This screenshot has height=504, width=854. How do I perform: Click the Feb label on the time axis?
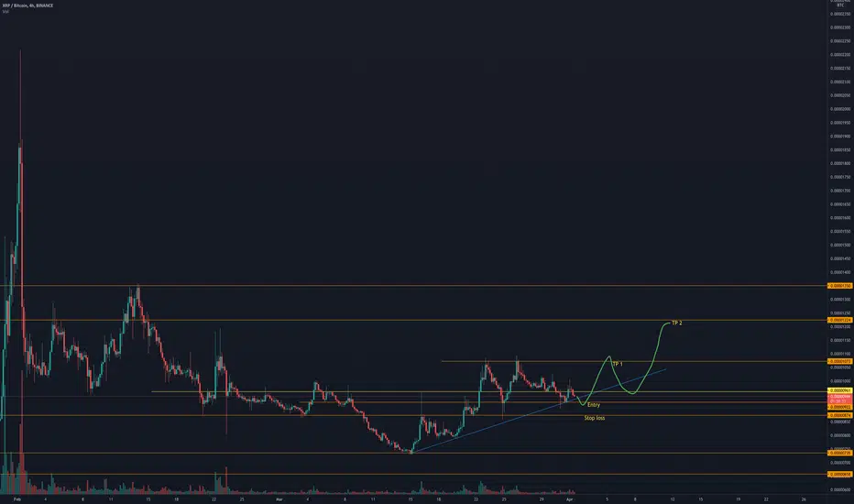(x=16, y=499)
